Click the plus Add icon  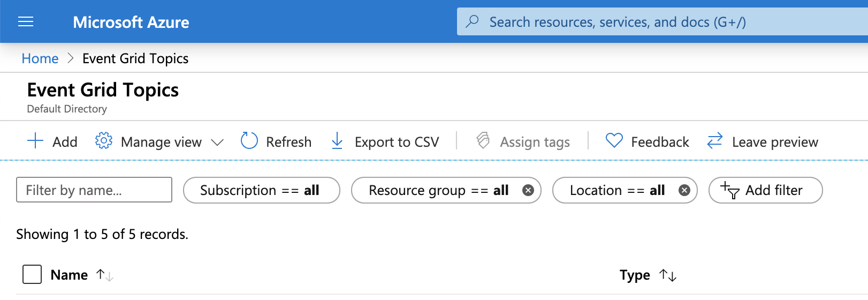click(x=35, y=141)
